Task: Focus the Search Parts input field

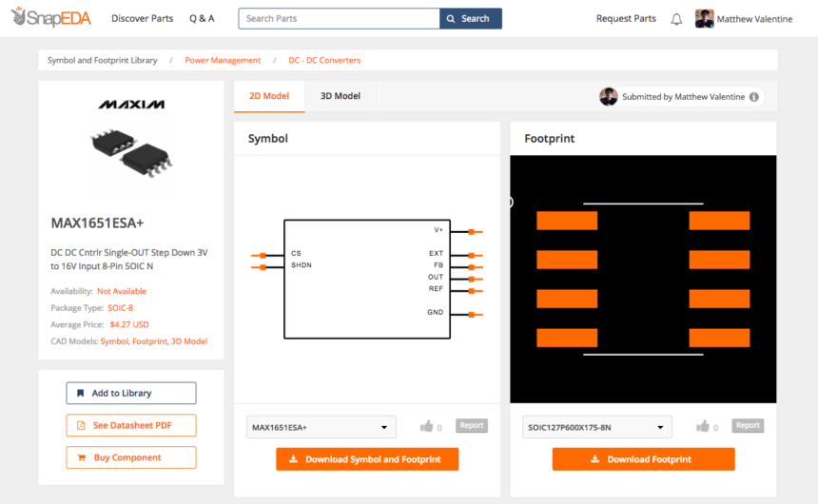Action: (x=340, y=18)
